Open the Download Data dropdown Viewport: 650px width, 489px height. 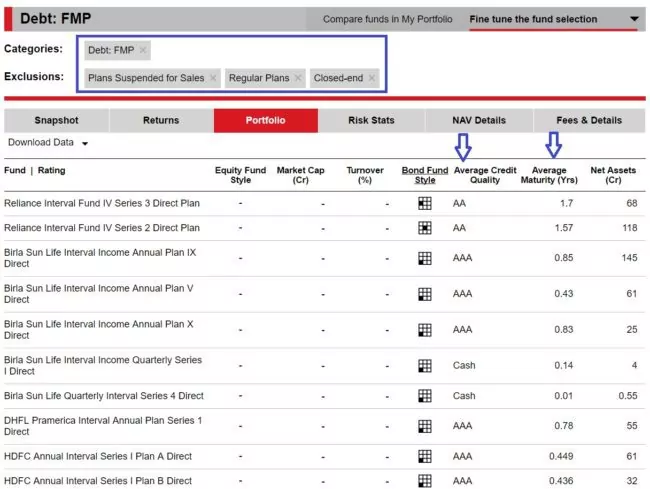[48, 143]
